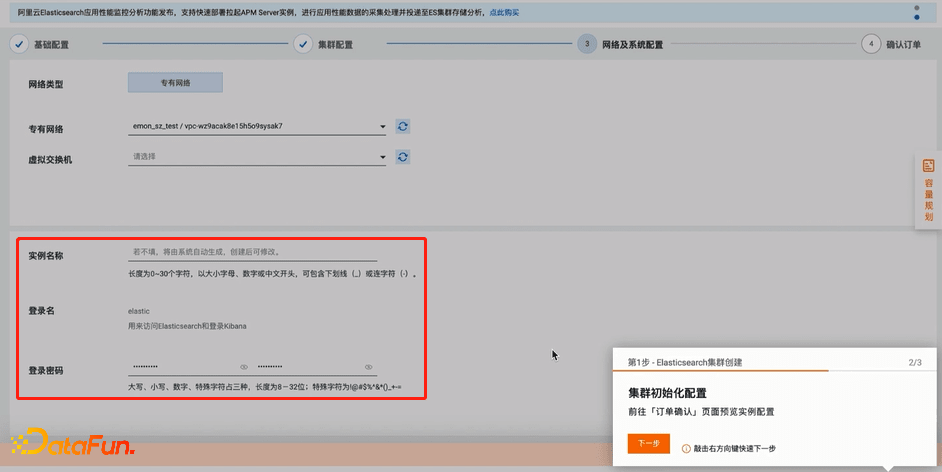The image size is (942, 472).
Task: Click the 第1步 - Elasticsearch集群创建 title
Action: (x=685, y=363)
